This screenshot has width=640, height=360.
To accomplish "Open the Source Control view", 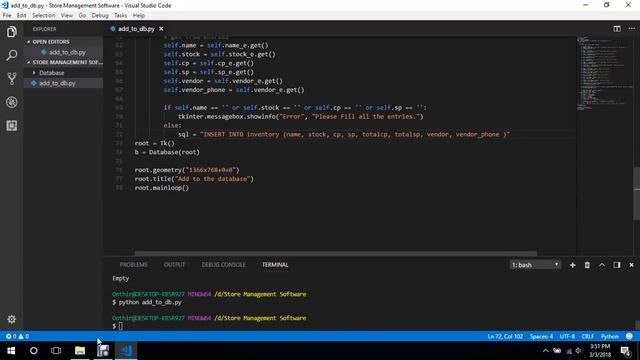I will pos(11,78).
